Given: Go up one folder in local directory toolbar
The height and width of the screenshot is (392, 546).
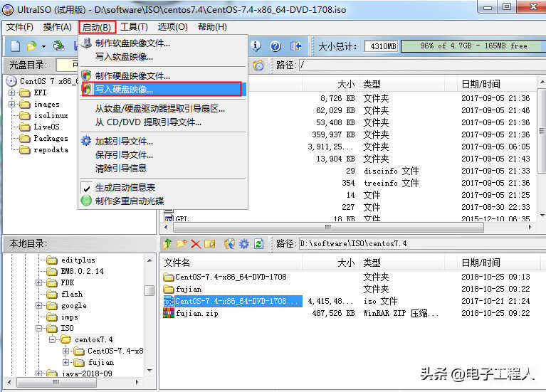Looking at the screenshot, I should (167, 244).
